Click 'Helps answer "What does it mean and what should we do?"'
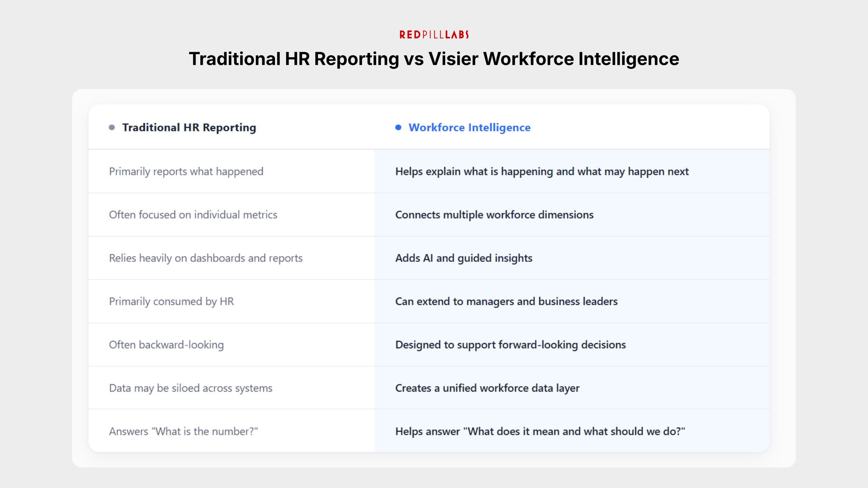This screenshot has height=488, width=868. [540, 431]
